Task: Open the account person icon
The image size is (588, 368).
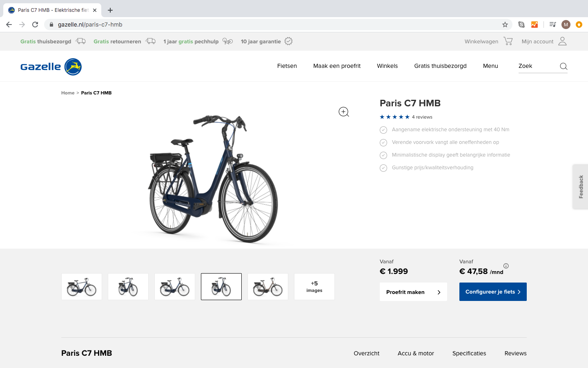Action: pyautogui.click(x=562, y=41)
